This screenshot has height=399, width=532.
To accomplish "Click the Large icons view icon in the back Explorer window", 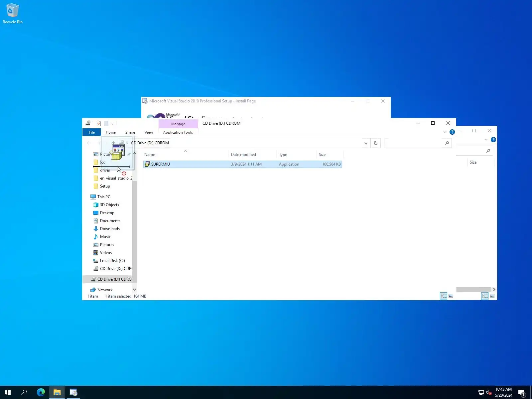I will (x=492, y=296).
